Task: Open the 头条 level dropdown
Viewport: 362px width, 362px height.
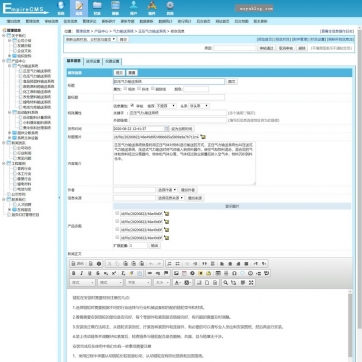Action: (199, 106)
